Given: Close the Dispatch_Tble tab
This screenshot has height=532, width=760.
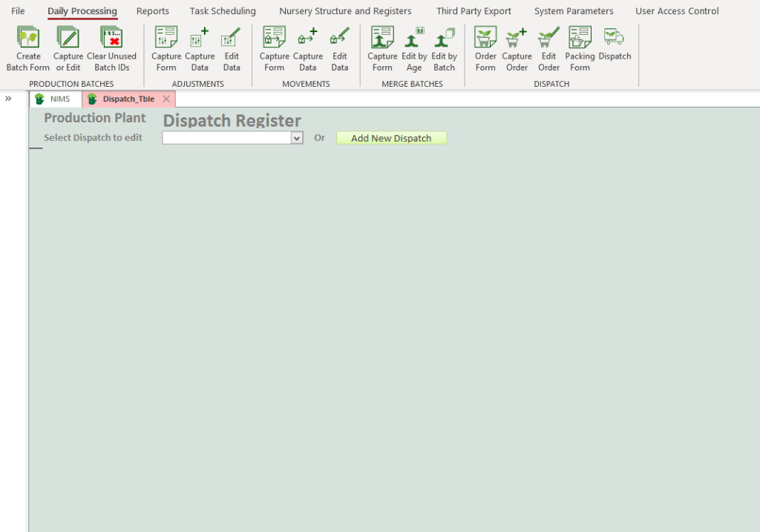Looking at the screenshot, I should (x=166, y=99).
